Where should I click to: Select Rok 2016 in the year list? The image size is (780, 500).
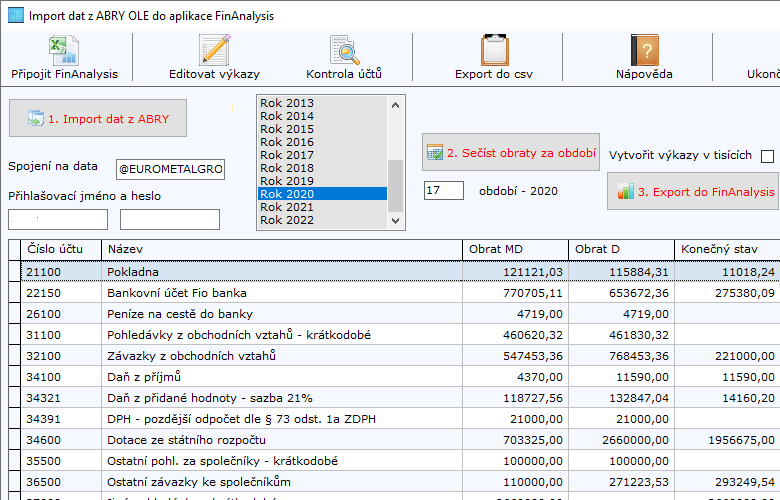pos(322,142)
